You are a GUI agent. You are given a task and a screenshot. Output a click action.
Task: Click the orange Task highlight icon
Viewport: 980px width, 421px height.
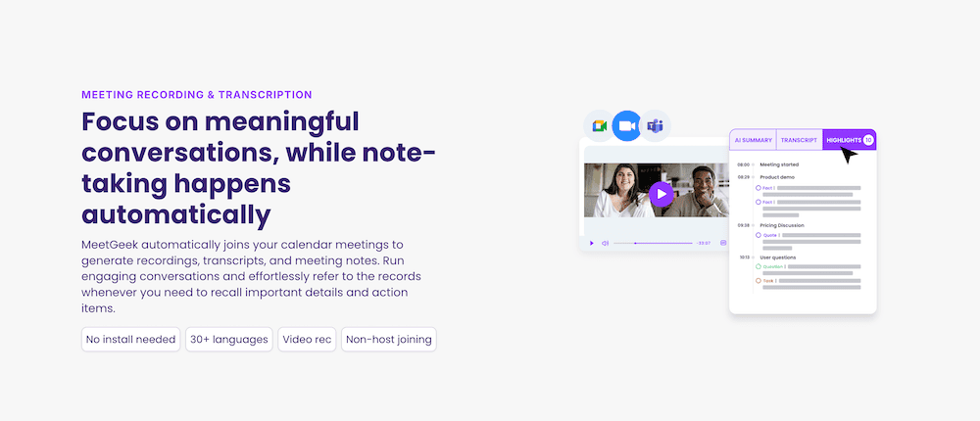click(759, 280)
